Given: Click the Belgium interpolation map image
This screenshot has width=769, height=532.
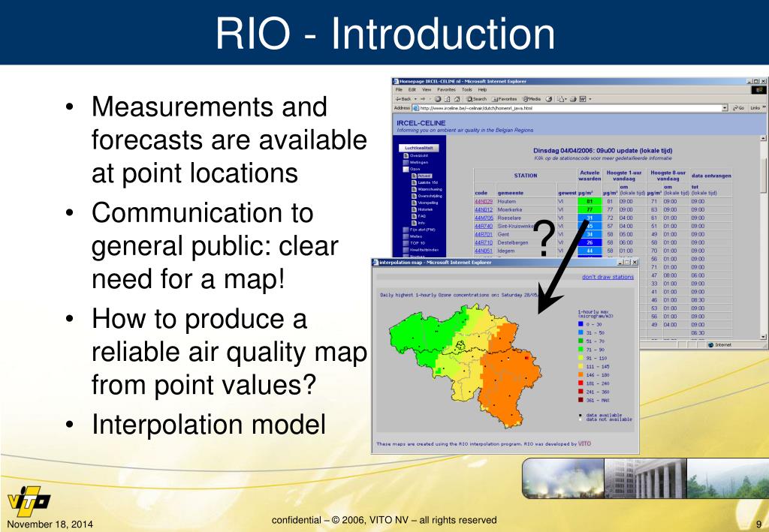Looking at the screenshot, I should [466, 365].
